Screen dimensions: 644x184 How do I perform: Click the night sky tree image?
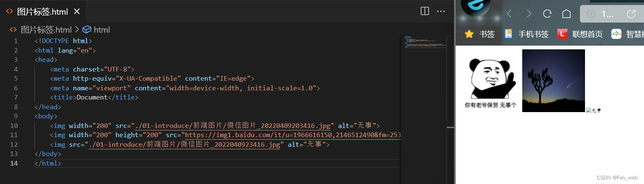554,81
